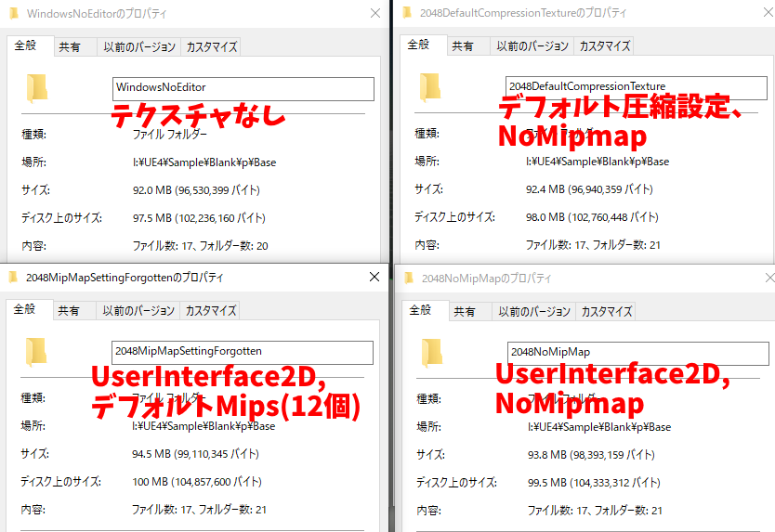The height and width of the screenshot is (532, 775).
Task: Click the 2048DefaultCompressionTexture folder name field
Action: [x=637, y=88]
